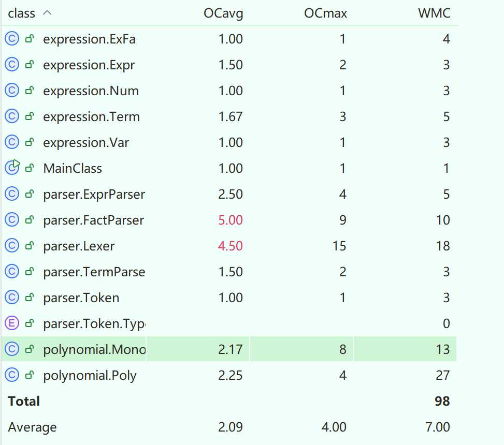Click the green lock icon beside parser.FactParser
The width and height of the screenshot is (504, 445).
(30, 220)
